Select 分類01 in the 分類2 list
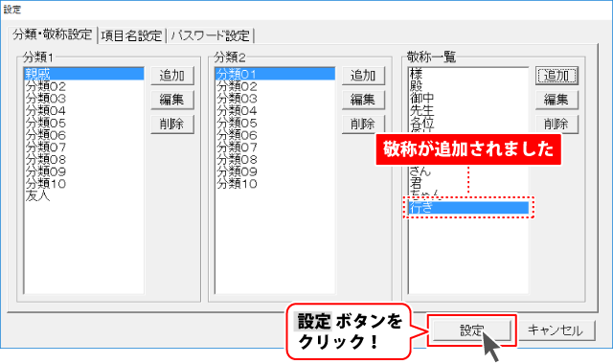The image size is (613, 364). point(275,74)
